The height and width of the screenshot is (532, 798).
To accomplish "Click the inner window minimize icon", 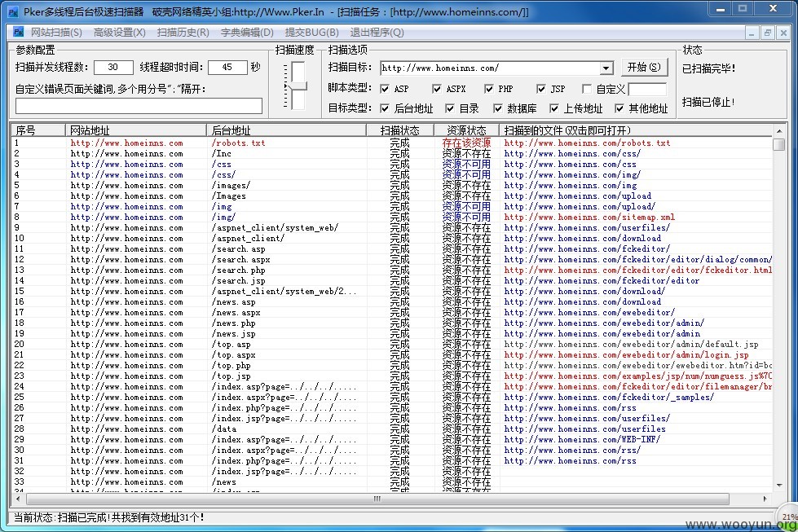I will pos(752,33).
